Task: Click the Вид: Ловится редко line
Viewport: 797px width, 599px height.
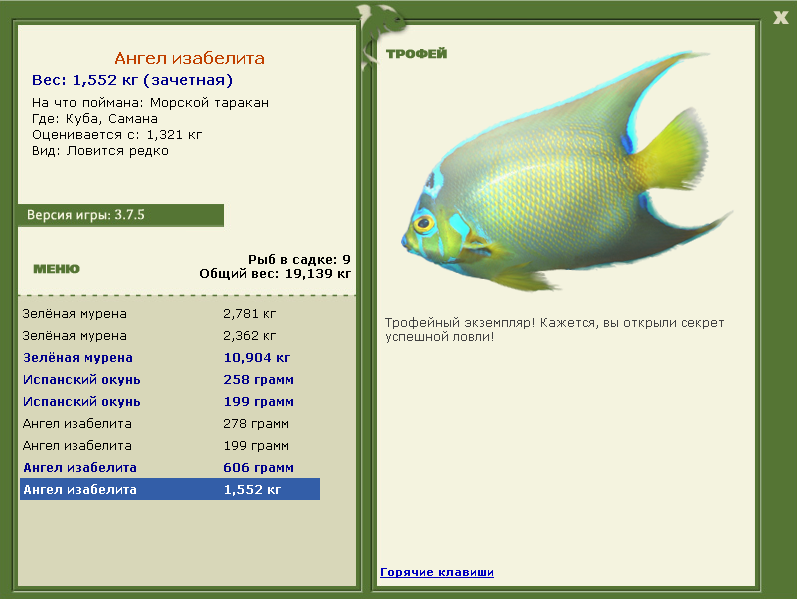Action: pyautogui.click(x=100, y=151)
